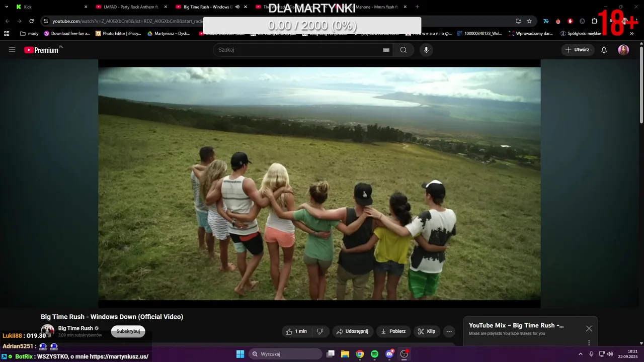
Task: Open volume control in system tray
Action: pyautogui.click(x=610, y=354)
